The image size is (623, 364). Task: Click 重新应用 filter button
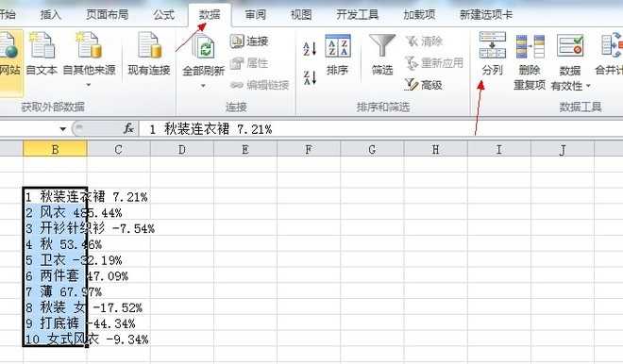click(434, 63)
